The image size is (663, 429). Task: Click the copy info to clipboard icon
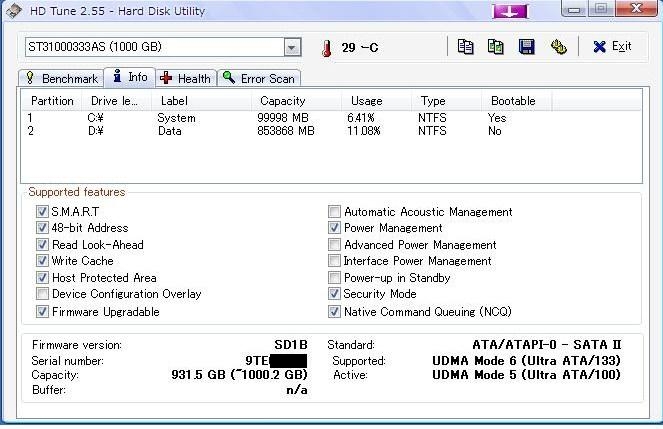465,46
